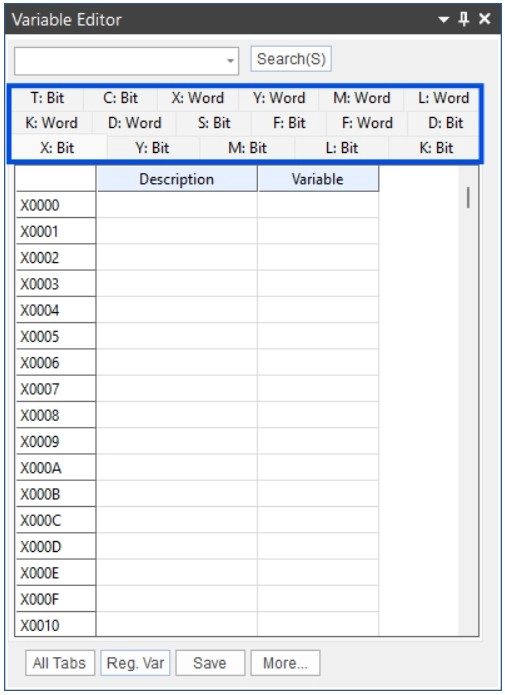Select row header X0007

point(56,389)
